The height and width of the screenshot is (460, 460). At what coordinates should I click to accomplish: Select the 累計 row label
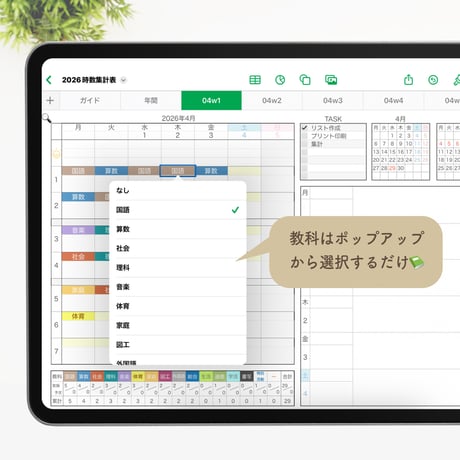tap(57, 401)
